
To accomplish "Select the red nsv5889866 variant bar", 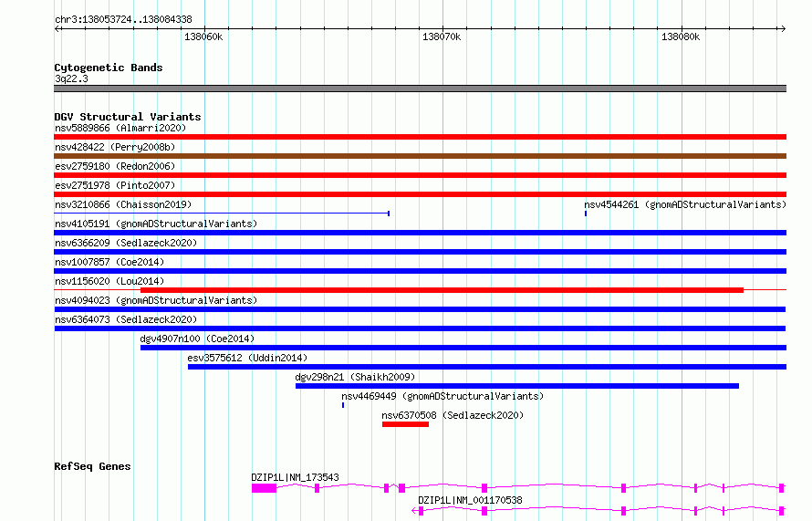I will (x=420, y=137).
